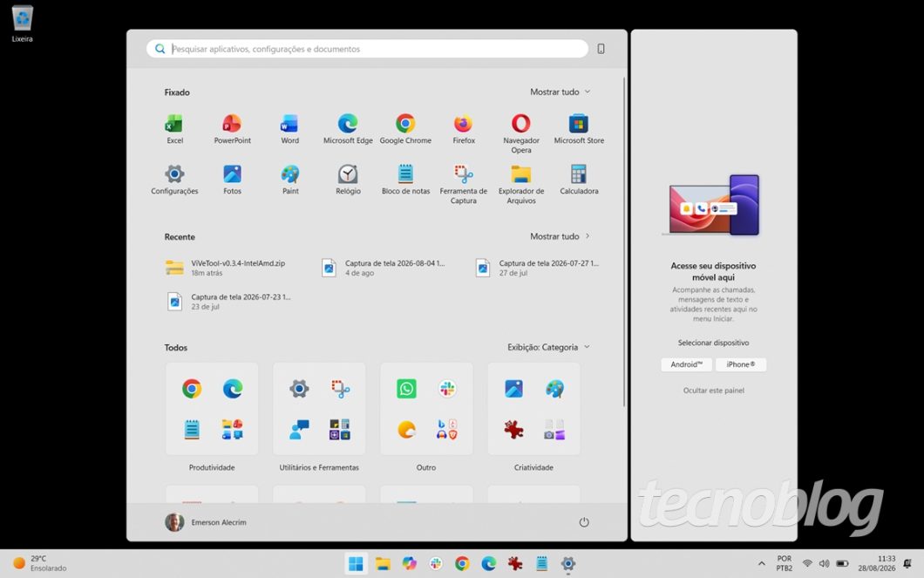Open the weather widget 29°C Ensolarado
The image size is (924, 578).
(x=40, y=564)
